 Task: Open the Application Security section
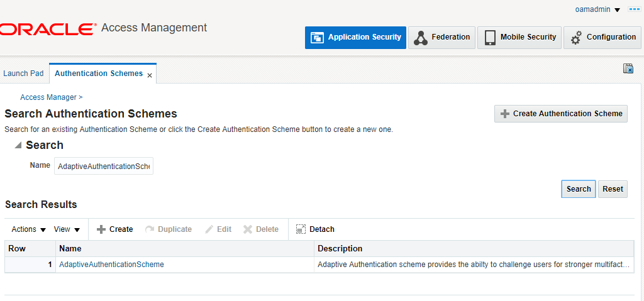pyautogui.click(x=355, y=38)
